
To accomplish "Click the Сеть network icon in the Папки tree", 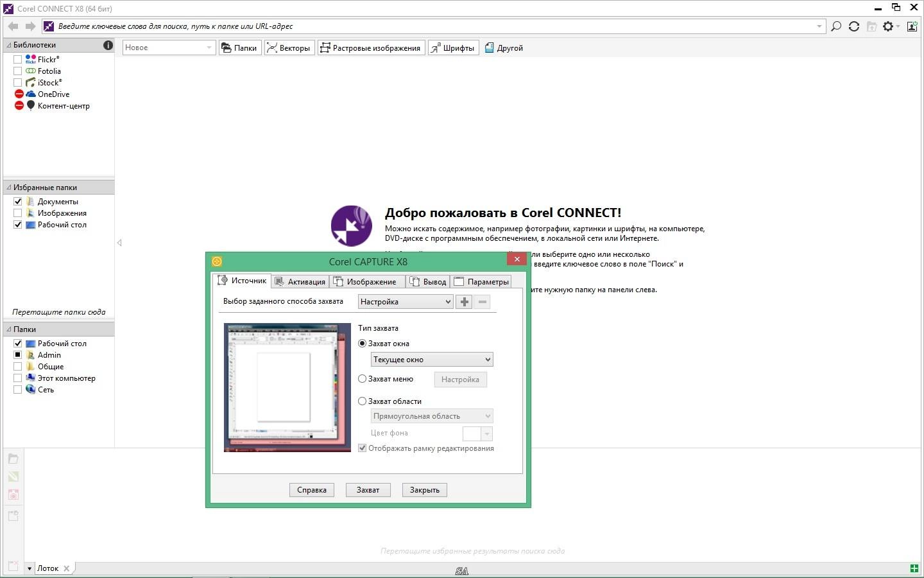I will [31, 389].
